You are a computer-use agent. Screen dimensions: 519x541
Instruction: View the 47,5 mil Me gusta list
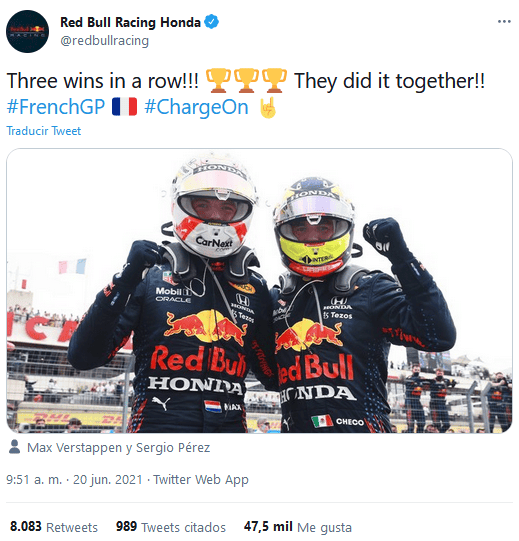tap(298, 527)
